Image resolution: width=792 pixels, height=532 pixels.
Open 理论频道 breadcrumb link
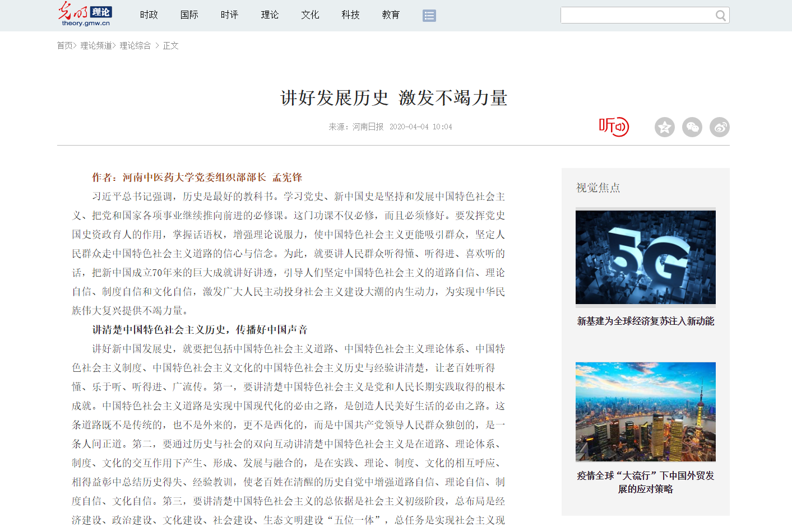point(96,46)
